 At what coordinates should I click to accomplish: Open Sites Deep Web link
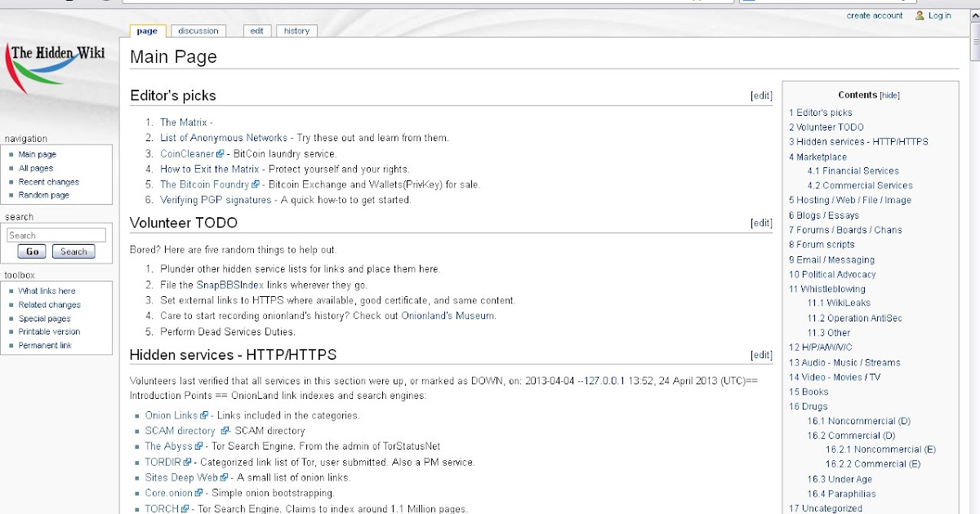pyautogui.click(x=181, y=477)
